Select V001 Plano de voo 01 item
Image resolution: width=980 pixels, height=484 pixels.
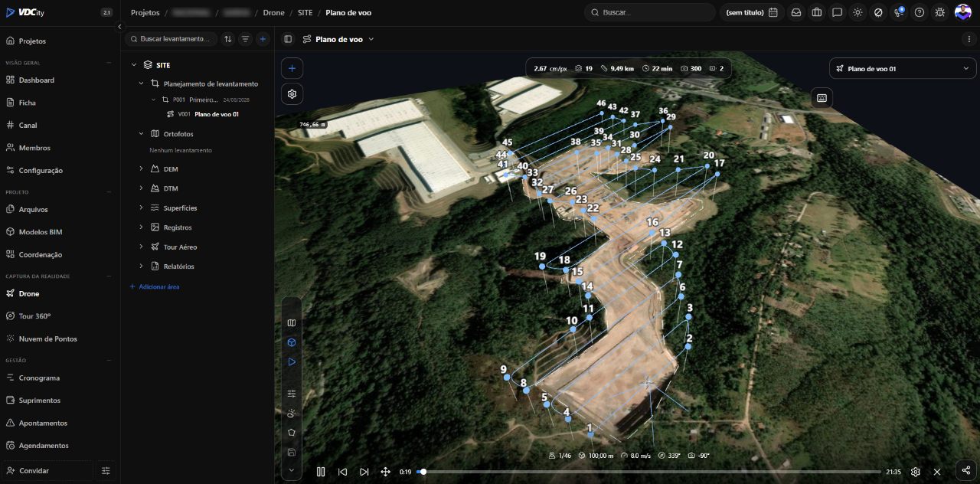[x=203, y=114]
